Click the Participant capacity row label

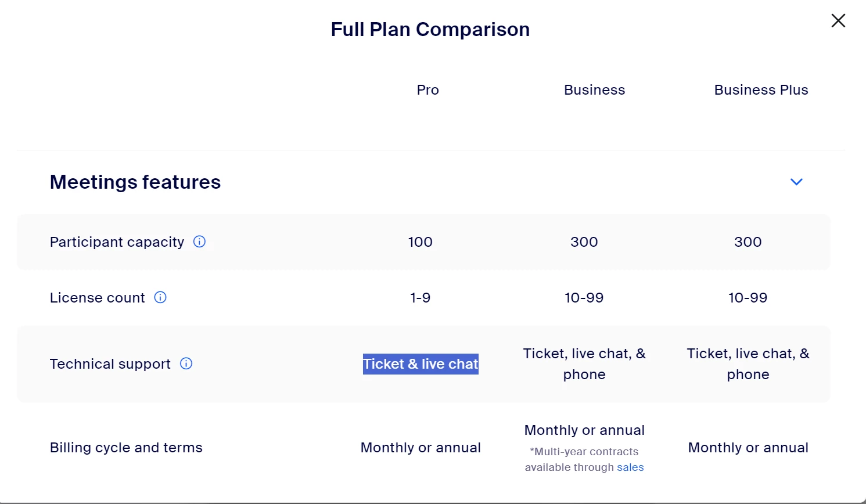117,242
